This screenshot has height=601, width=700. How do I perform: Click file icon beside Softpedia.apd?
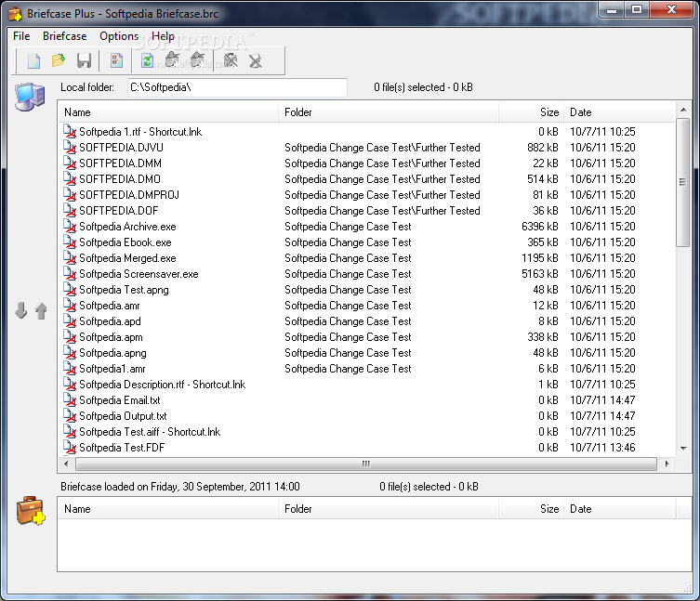(70, 321)
